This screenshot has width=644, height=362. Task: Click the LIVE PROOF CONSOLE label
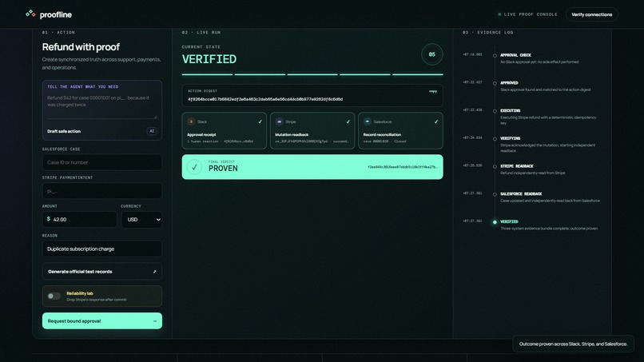pos(531,14)
